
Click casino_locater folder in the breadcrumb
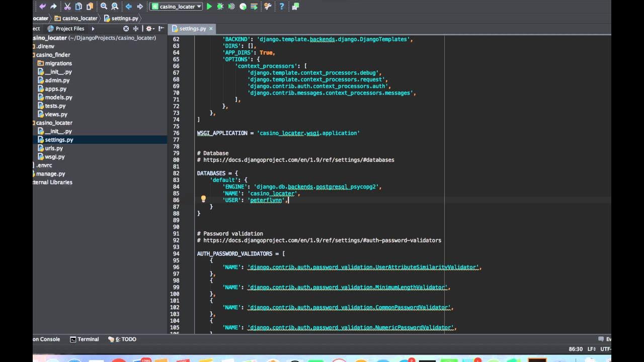(76, 18)
